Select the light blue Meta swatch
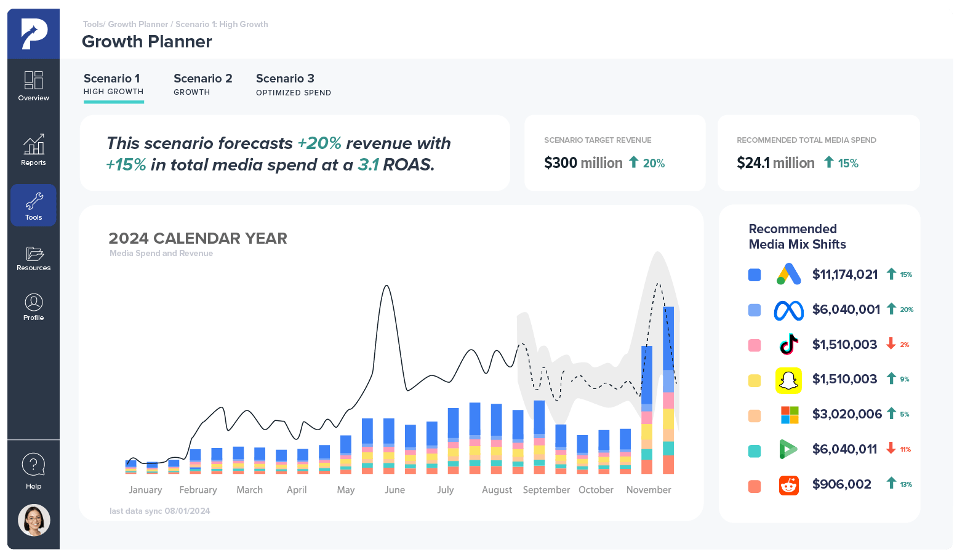Screen dimensions: 965x560 coord(755,310)
